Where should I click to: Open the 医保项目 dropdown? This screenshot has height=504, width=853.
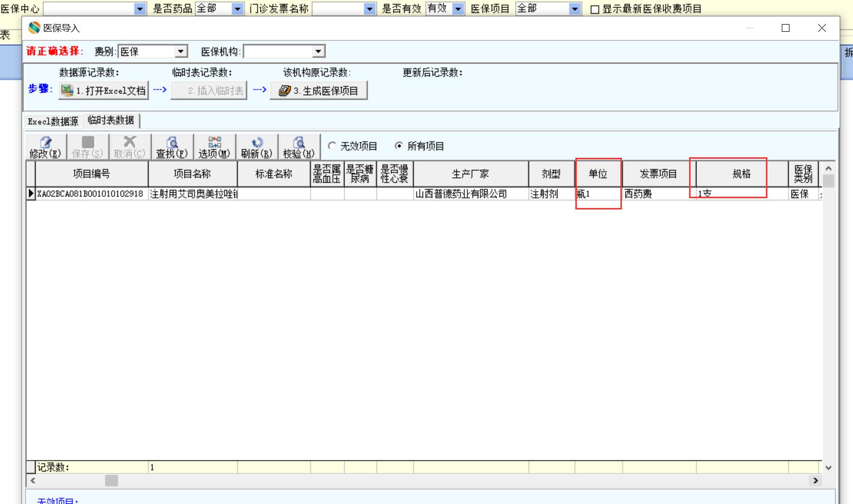(x=575, y=9)
